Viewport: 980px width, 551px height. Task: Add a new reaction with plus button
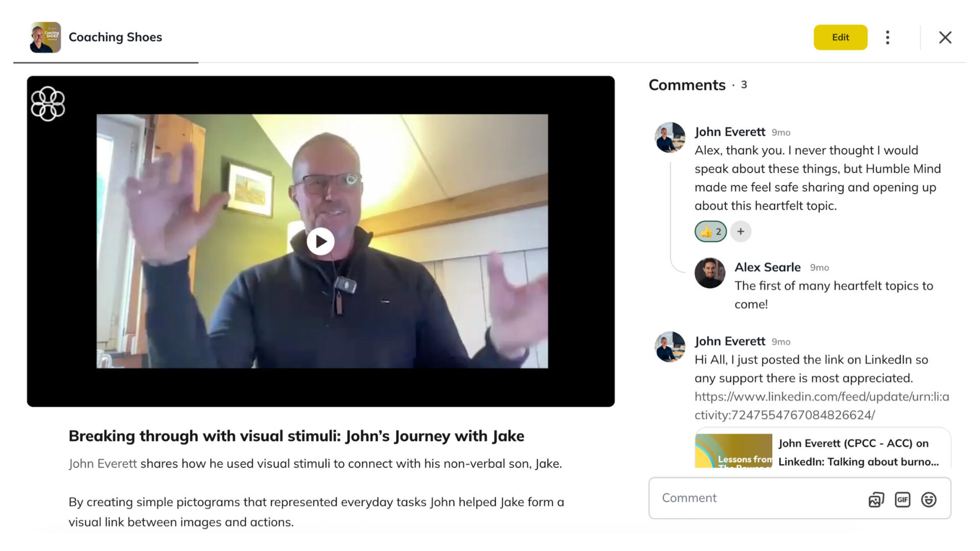coord(740,231)
